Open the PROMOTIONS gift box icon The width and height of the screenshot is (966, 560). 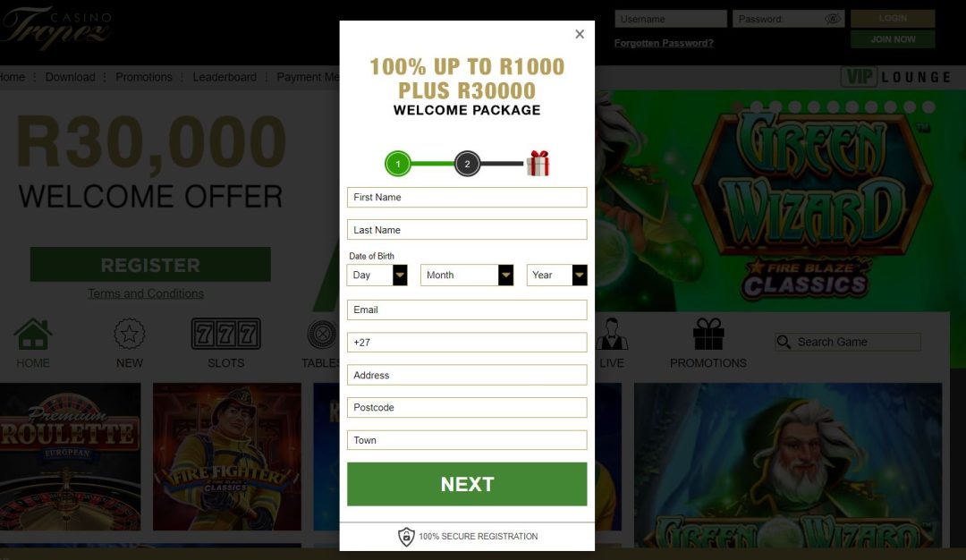pyautogui.click(x=708, y=334)
